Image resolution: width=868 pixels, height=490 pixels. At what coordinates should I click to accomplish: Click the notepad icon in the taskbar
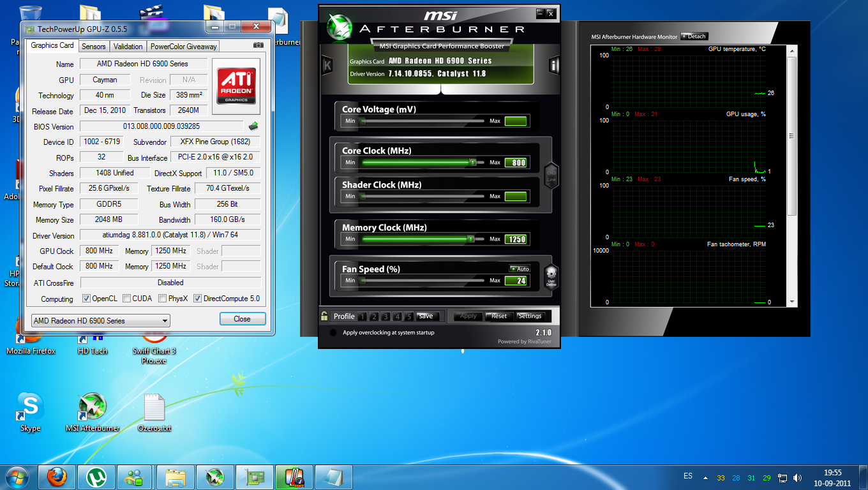coord(334,477)
